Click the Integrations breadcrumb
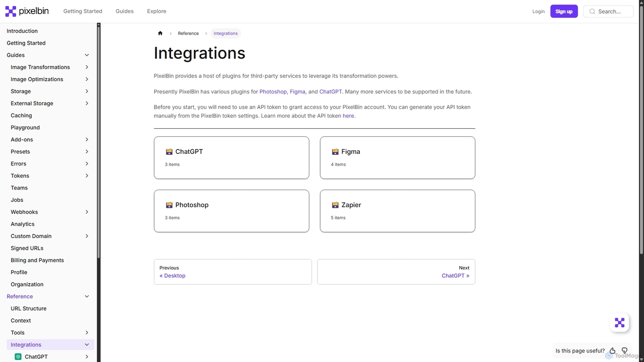 (225, 33)
